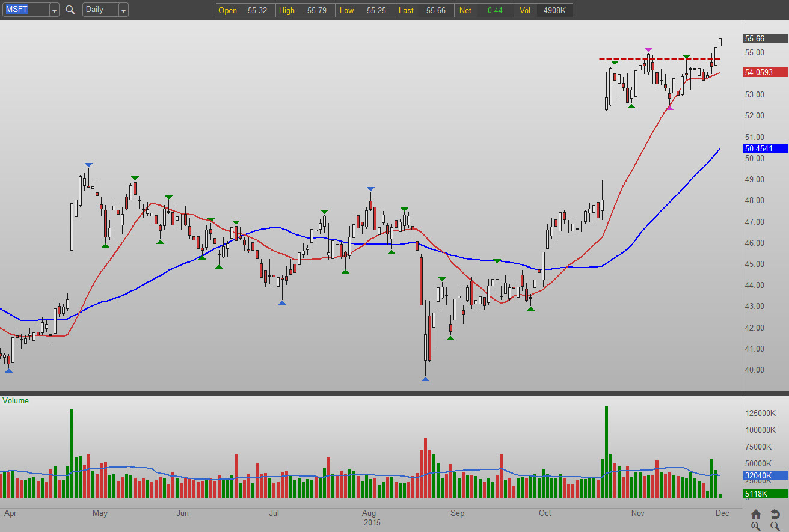Viewport: 789px width, 532px height.
Task: Zoom in using the plus magnifier icon
Action: click(x=756, y=526)
